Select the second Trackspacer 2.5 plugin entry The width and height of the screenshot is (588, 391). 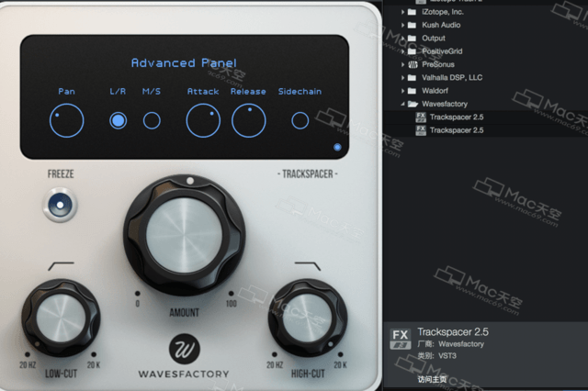pos(485,130)
